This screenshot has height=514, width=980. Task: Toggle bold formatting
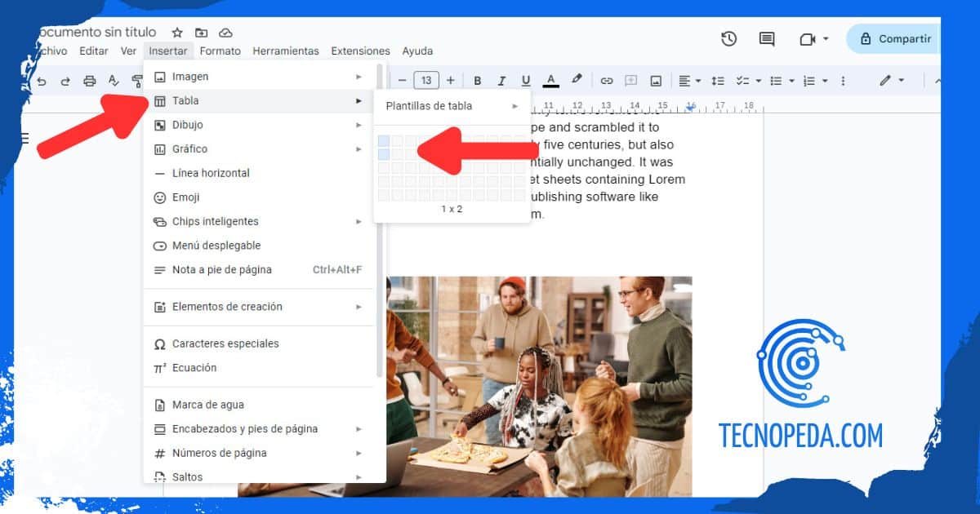point(478,81)
